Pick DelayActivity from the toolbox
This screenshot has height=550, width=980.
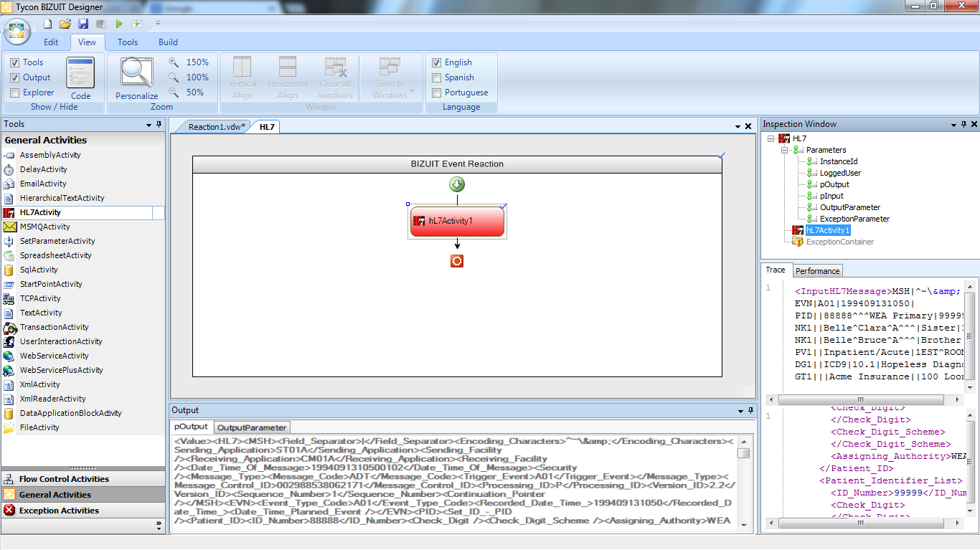coord(44,169)
